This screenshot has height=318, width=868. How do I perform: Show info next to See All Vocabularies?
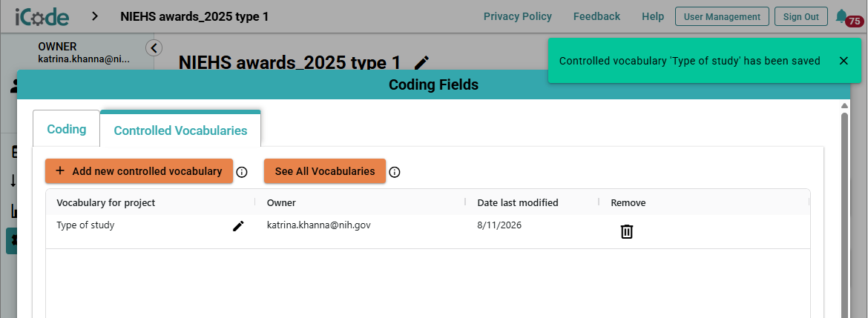[394, 172]
